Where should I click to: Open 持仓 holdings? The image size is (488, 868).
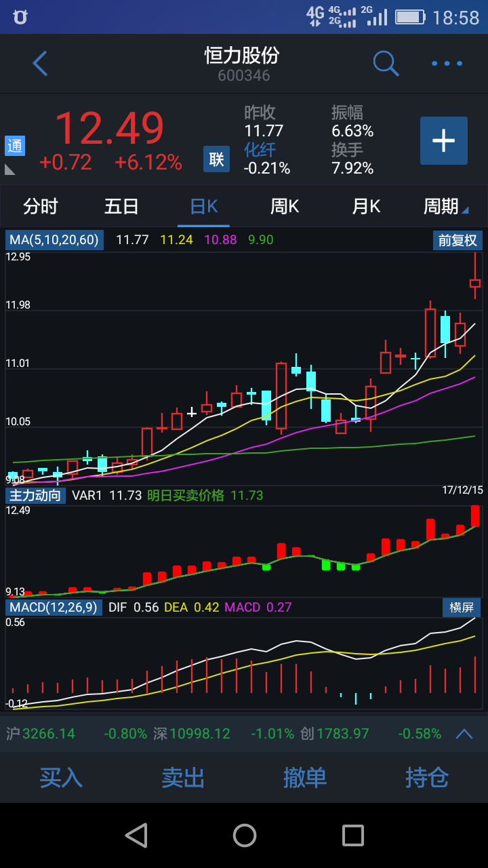[427, 777]
